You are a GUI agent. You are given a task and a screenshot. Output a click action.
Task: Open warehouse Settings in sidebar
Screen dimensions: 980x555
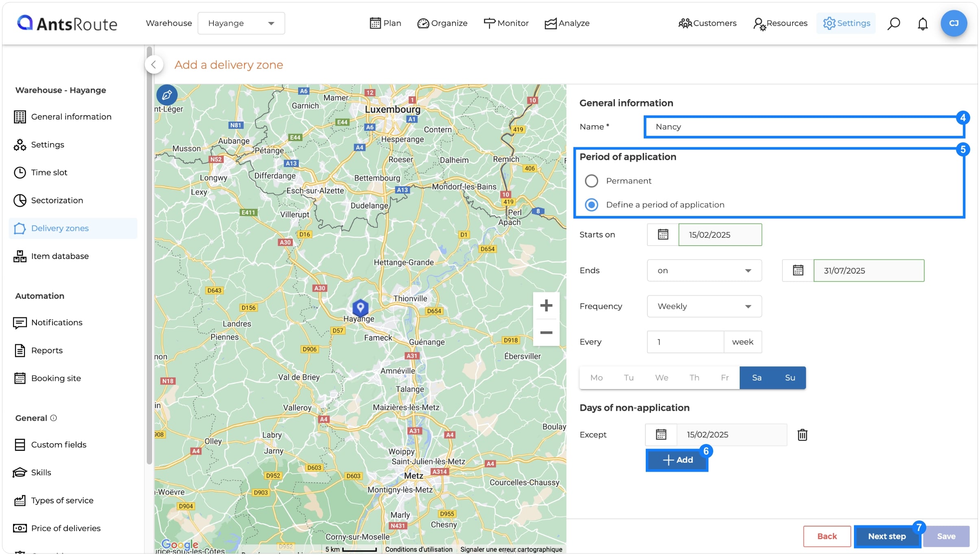(73, 145)
